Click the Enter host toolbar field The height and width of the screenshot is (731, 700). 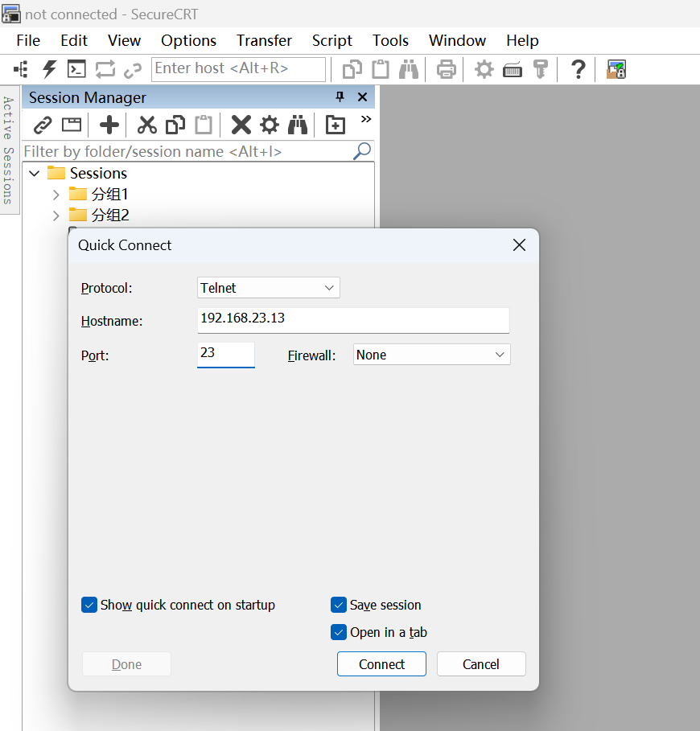click(x=238, y=69)
